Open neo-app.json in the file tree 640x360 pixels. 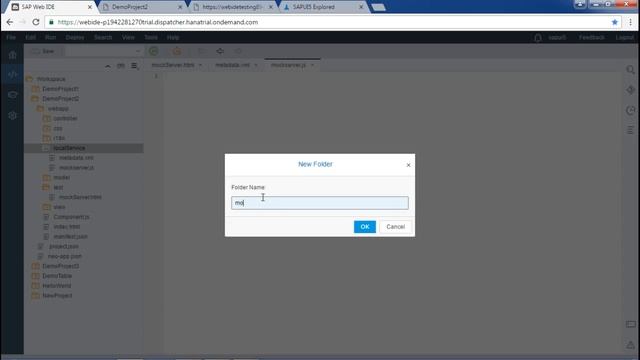tap(65, 256)
